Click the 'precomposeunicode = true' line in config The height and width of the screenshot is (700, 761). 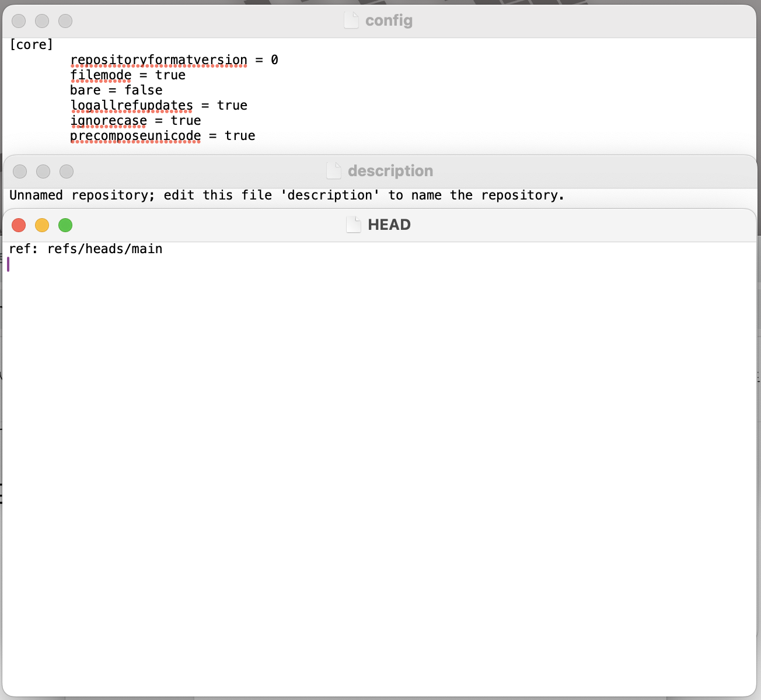(x=163, y=136)
